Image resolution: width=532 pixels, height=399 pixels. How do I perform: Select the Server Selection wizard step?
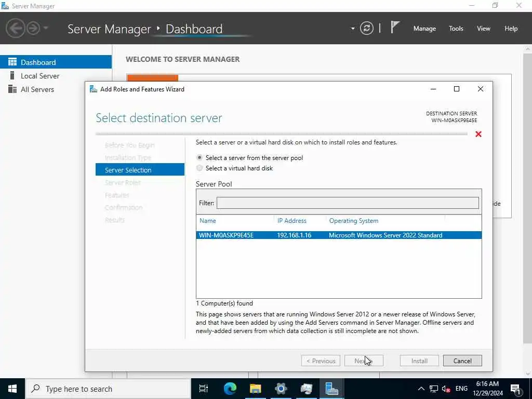(x=140, y=170)
